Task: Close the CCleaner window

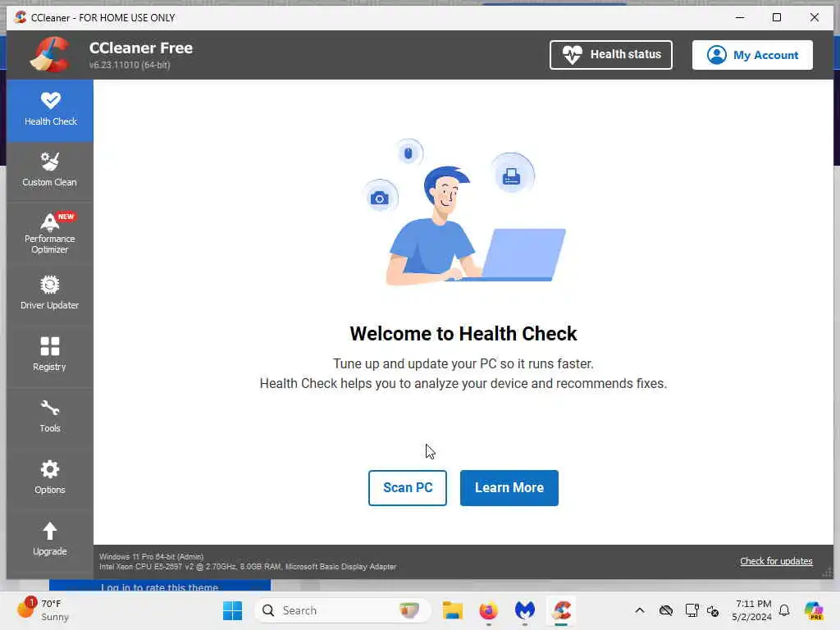Action: point(815,17)
